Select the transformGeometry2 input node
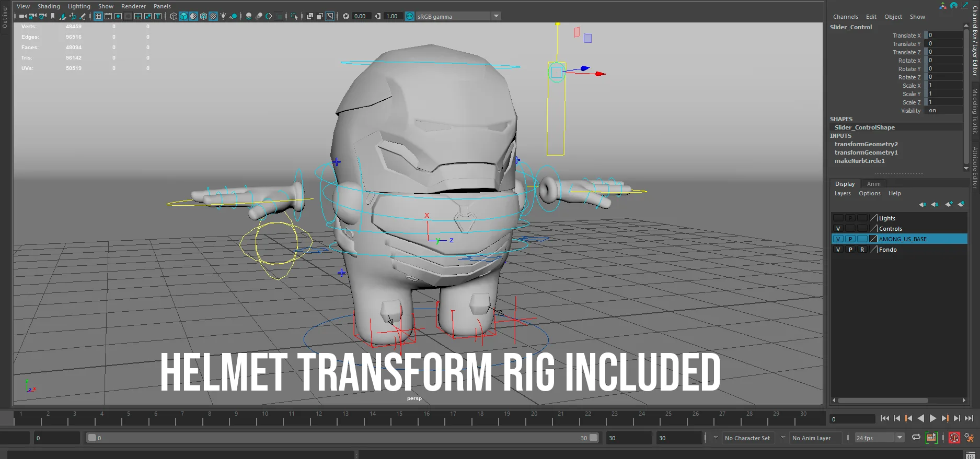The image size is (980, 459). [x=866, y=144]
